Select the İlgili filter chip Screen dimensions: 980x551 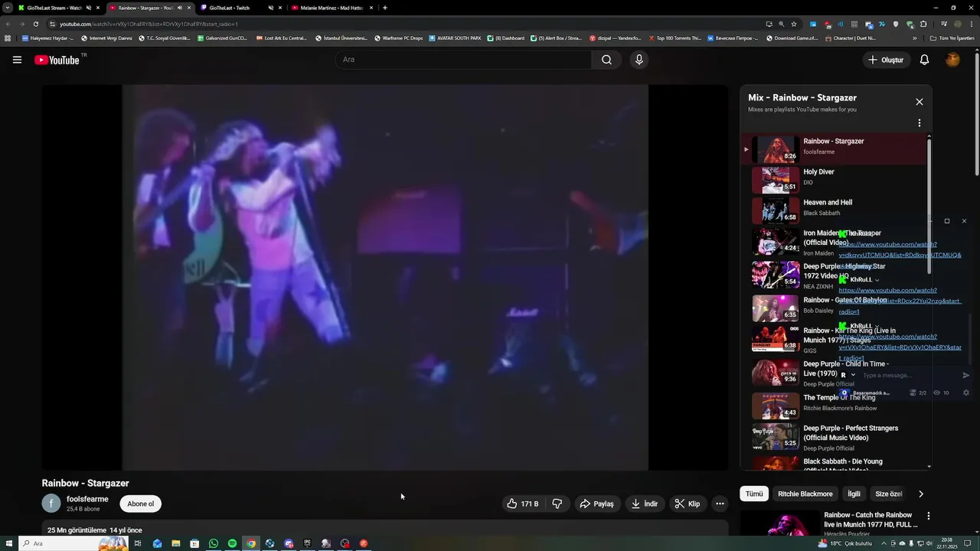click(x=854, y=494)
